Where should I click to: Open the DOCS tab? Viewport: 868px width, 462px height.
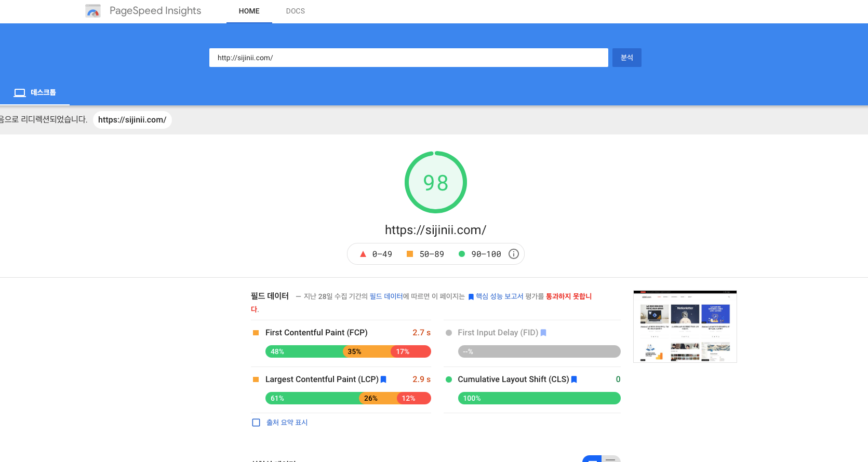296,11
